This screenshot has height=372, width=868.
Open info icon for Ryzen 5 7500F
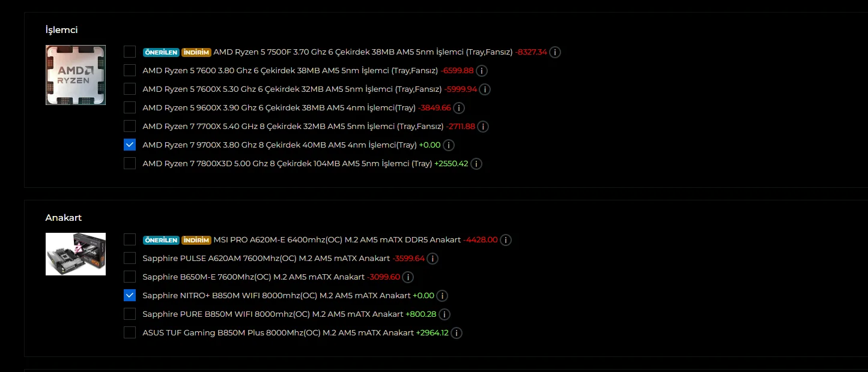[x=555, y=52]
